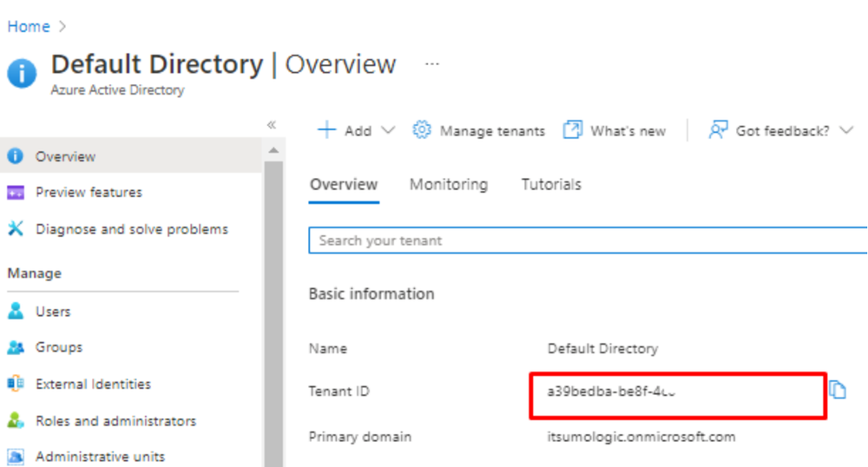Expand the Got feedback dropdown arrow
Viewport: 868px width, 467px height.
(847, 130)
